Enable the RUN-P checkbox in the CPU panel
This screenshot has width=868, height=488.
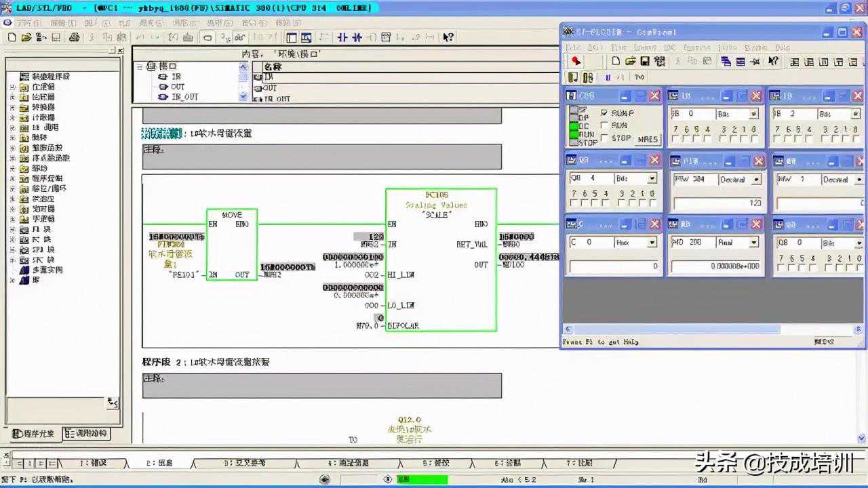point(604,113)
